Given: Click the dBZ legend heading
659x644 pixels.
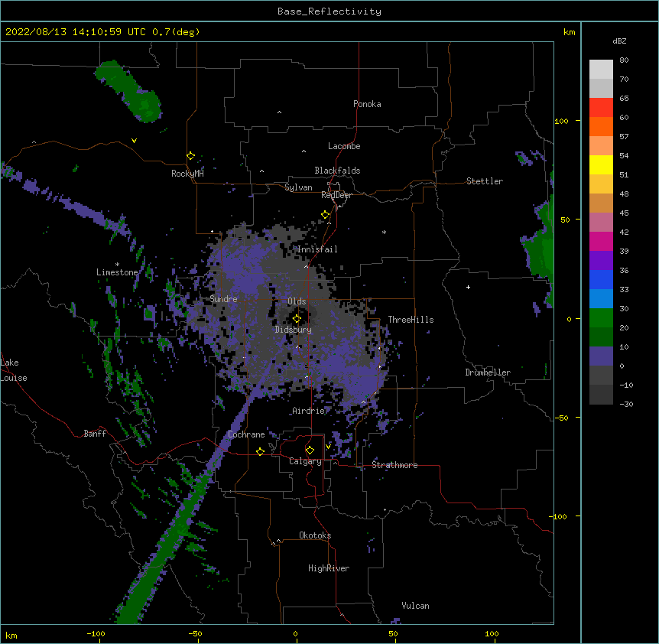Looking at the screenshot, I should (619, 41).
